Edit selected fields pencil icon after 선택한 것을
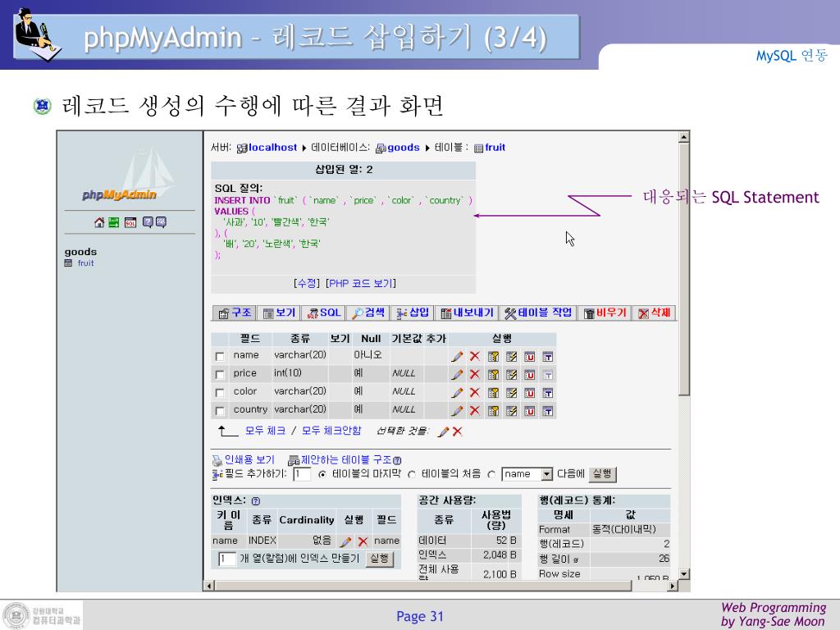The width and height of the screenshot is (840, 630). point(444,431)
